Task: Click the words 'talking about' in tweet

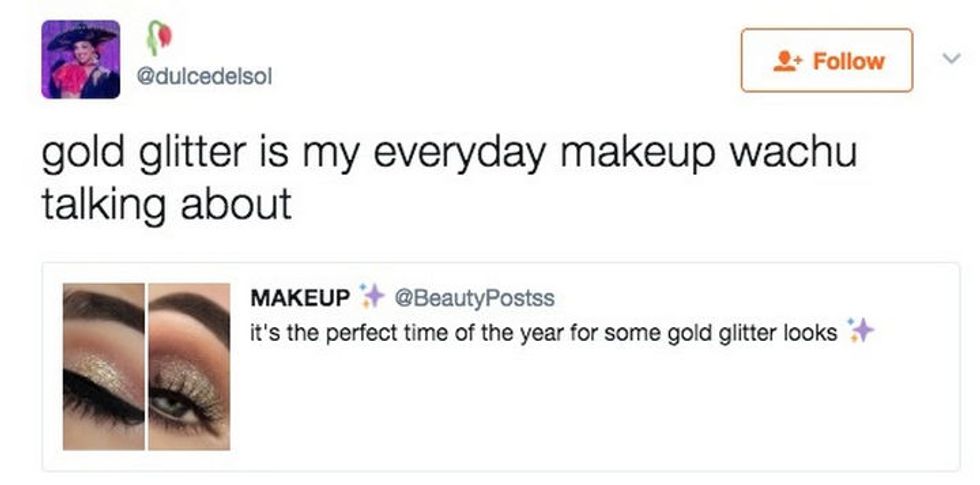Action: coord(165,203)
